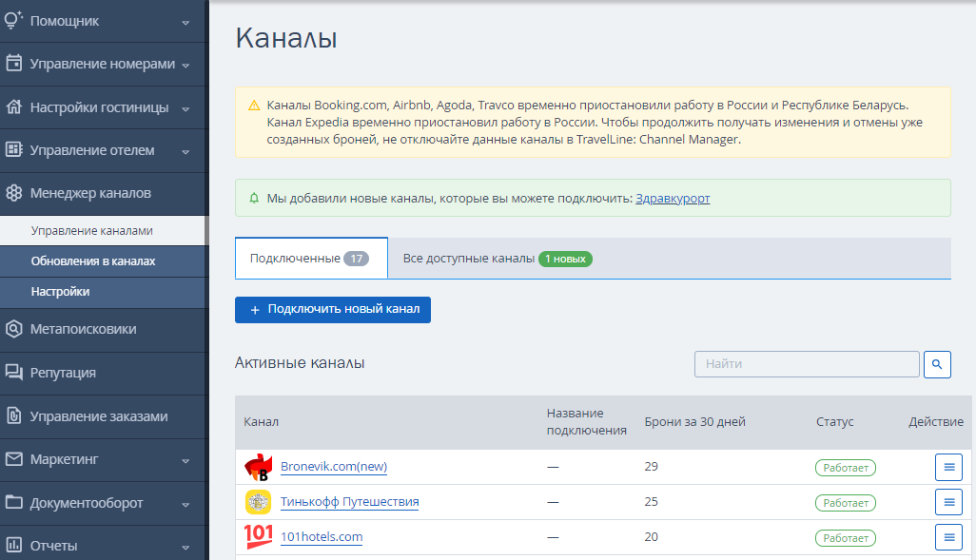Click the bell icon in green notice

click(254, 199)
